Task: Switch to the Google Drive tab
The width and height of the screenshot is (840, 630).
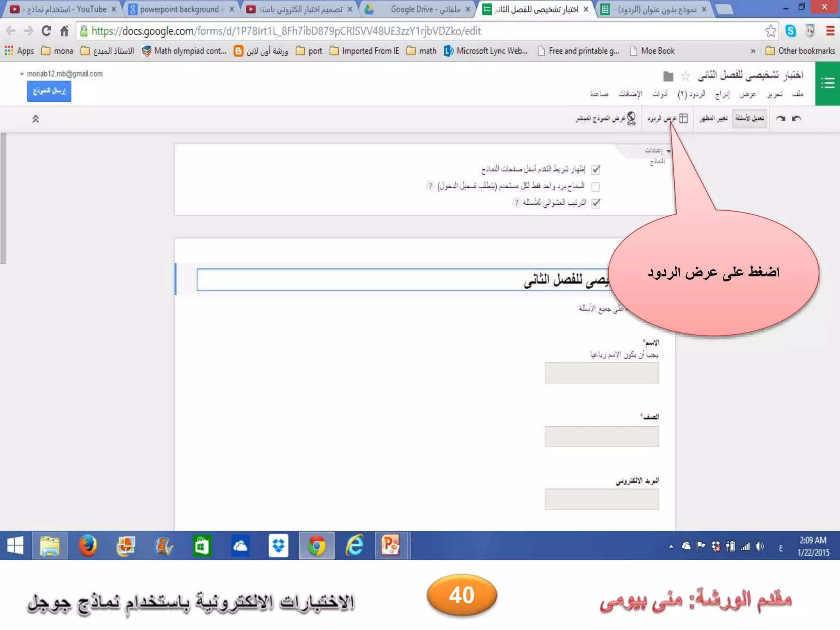Action: tap(418, 9)
